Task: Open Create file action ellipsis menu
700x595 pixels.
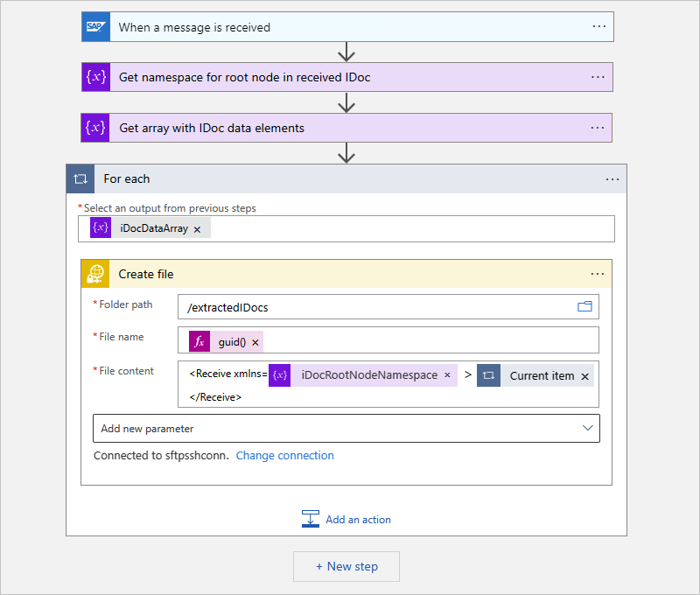Action: tap(598, 274)
